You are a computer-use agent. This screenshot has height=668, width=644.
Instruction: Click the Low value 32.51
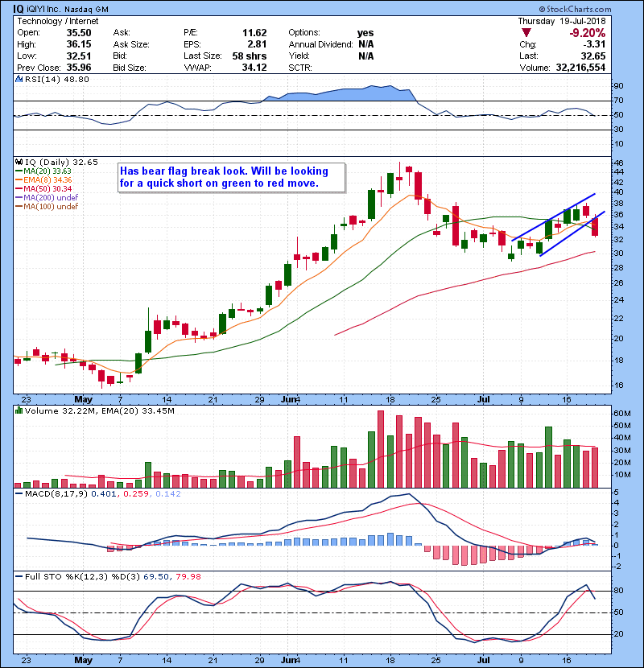coord(79,56)
